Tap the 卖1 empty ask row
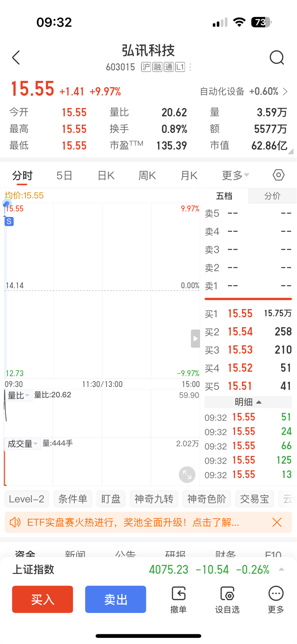The width and height of the screenshot is (297, 644). point(248,286)
